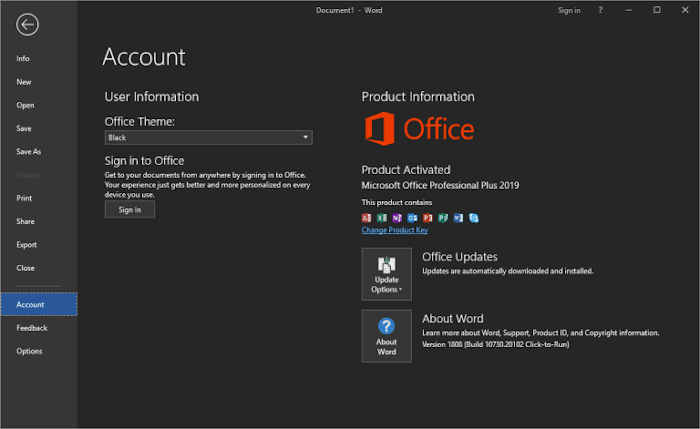The width and height of the screenshot is (700, 429).
Task: Click the OneNote icon under product contents
Action: [x=397, y=218]
